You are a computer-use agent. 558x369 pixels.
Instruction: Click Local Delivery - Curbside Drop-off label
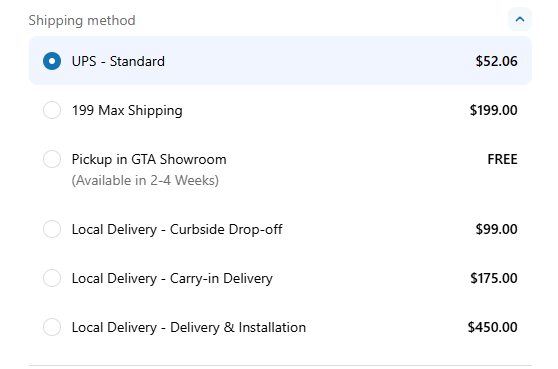coord(177,230)
